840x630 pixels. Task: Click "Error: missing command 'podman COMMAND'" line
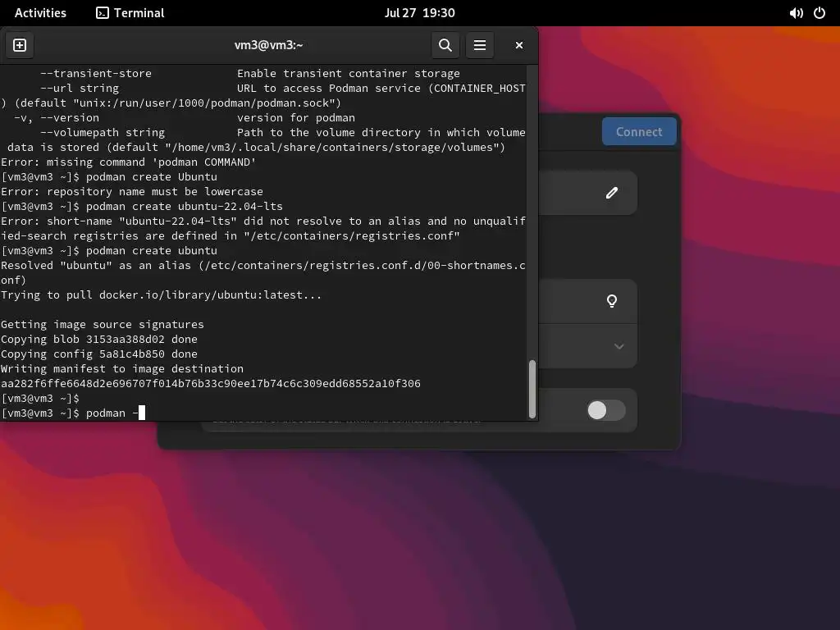coord(129,162)
